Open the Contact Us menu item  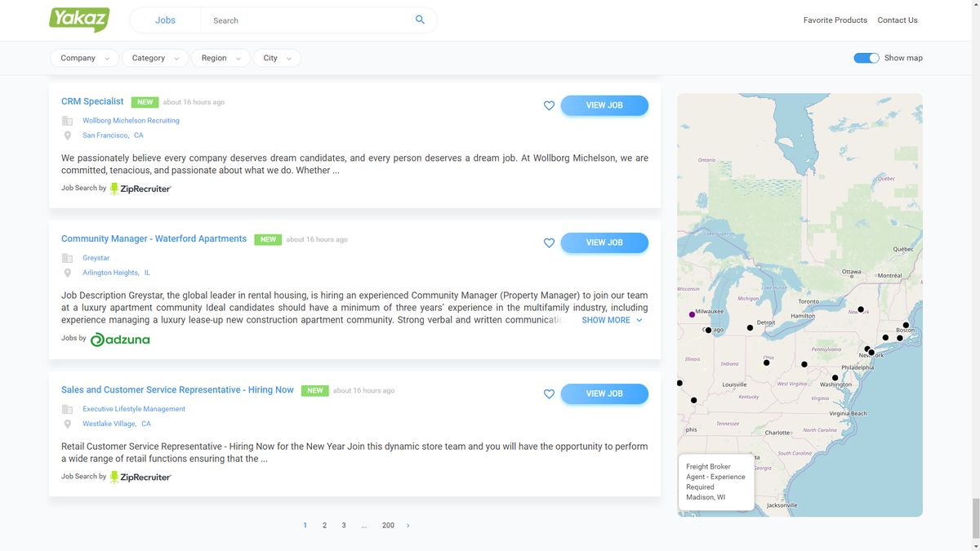[x=897, y=20]
